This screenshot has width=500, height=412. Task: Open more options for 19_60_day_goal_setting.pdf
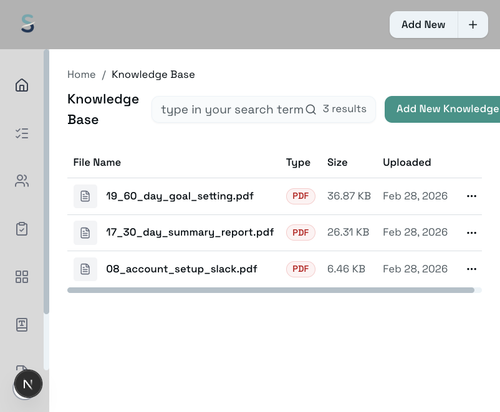tap(471, 196)
